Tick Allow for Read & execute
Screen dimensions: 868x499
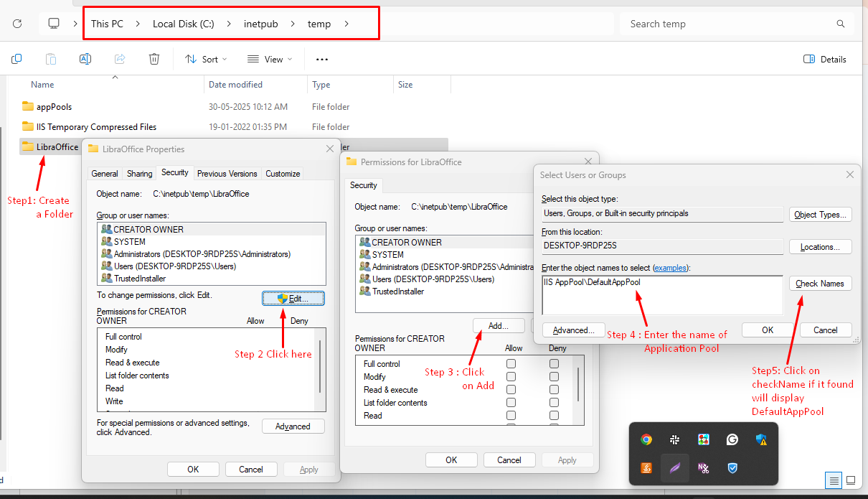click(511, 390)
